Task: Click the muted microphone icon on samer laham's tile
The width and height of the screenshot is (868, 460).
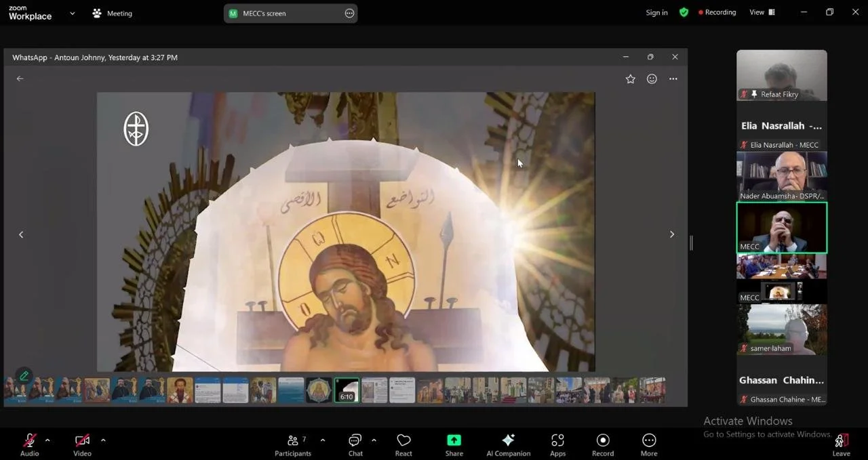Action: tap(744, 348)
